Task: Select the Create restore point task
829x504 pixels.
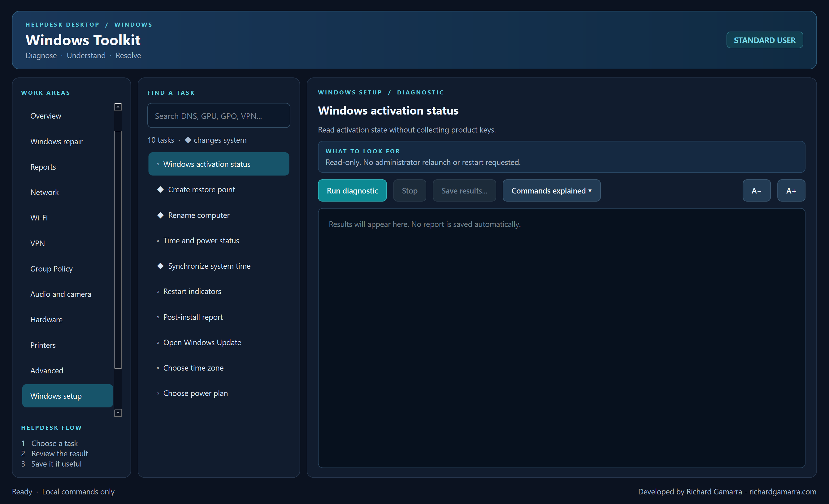Action: [219, 189]
